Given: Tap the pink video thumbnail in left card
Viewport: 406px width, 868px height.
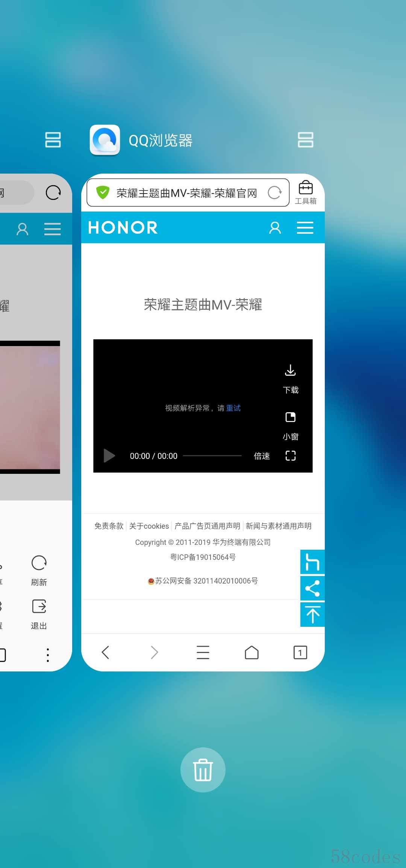Looking at the screenshot, I should click(x=30, y=407).
